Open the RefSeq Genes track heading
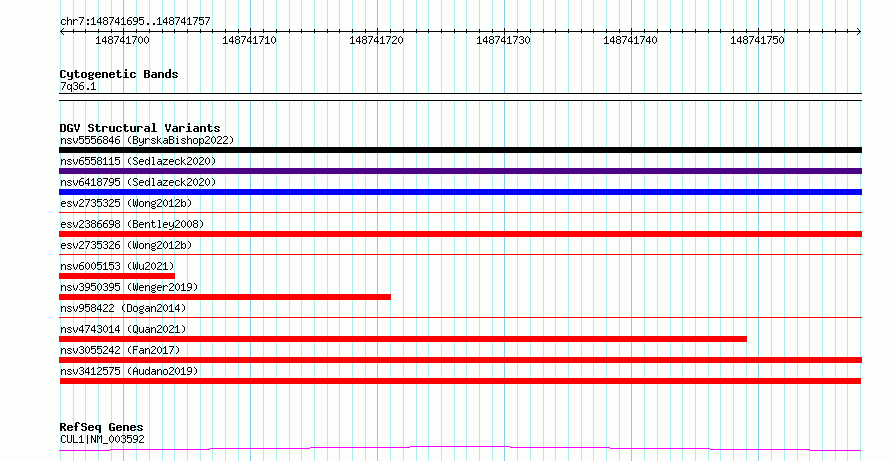 pyautogui.click(x=102, y=427)
